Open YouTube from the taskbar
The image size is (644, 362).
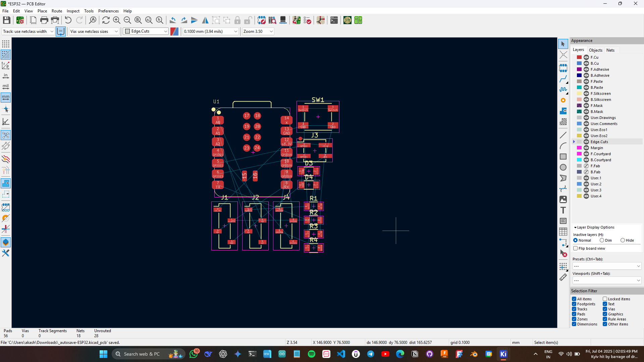click(x=385, y=354)
